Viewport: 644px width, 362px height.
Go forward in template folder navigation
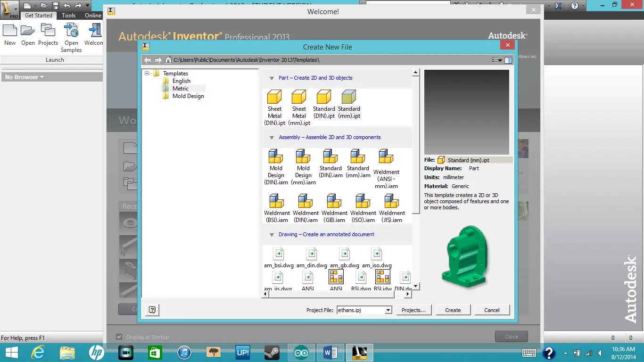(158, 60)
